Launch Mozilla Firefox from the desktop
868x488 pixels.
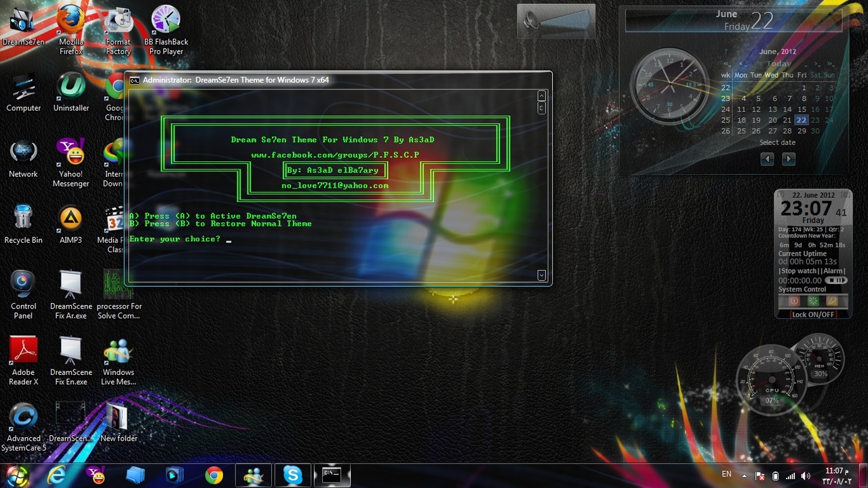click(71, 30)
